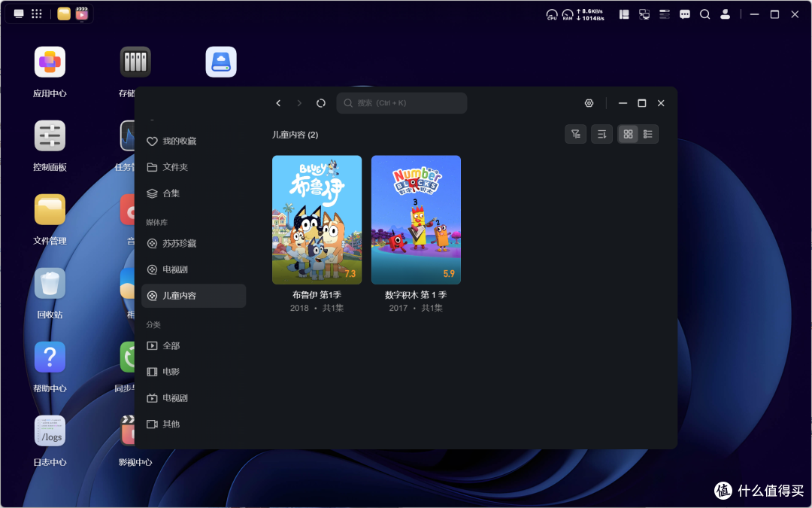This screenshot has height=508, width=812.
Task: Select the 其他 category
Action: pyautogui.click(x=194, y=424)
